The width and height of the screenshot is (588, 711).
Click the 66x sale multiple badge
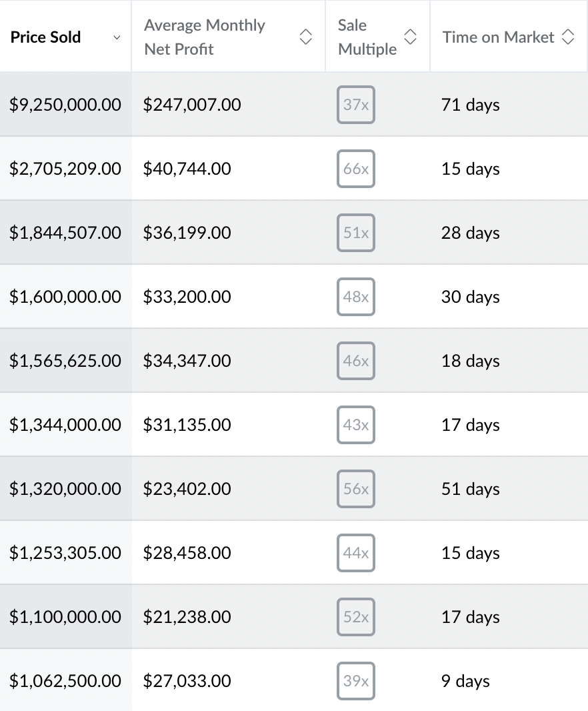[x=356, y=169]
